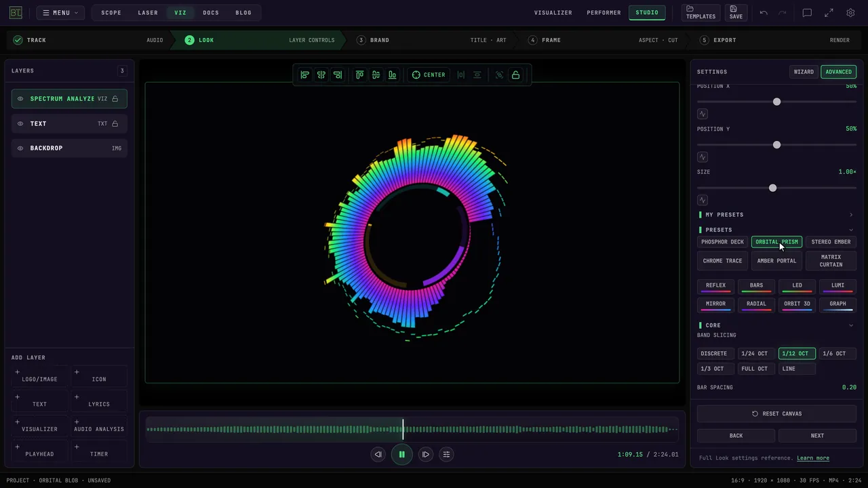The image size is (868, 488).
Task: Align layer to top edge
Action: coord(359,75)
